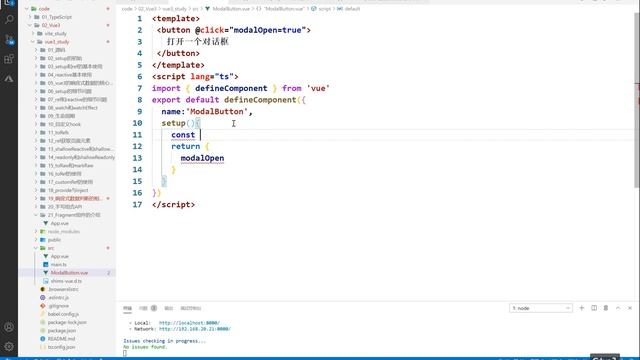The image size is (640, 360).
Task: Switch to the debug console tab
Action: coord(191,308)
